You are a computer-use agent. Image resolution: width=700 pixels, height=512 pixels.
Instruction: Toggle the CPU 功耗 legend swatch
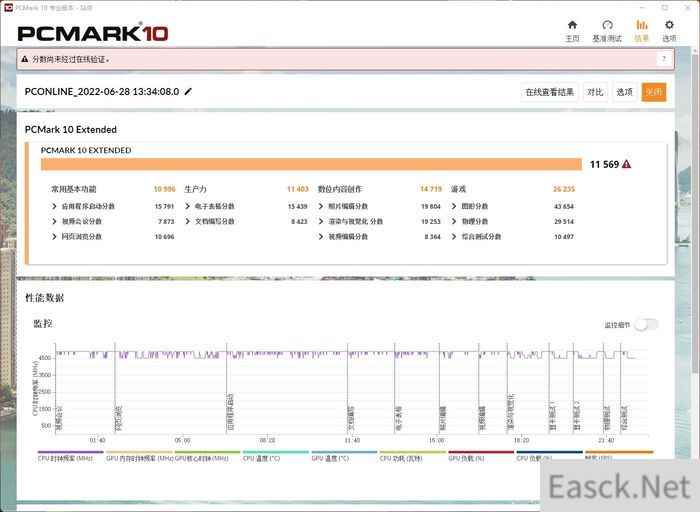click(412, 452)
